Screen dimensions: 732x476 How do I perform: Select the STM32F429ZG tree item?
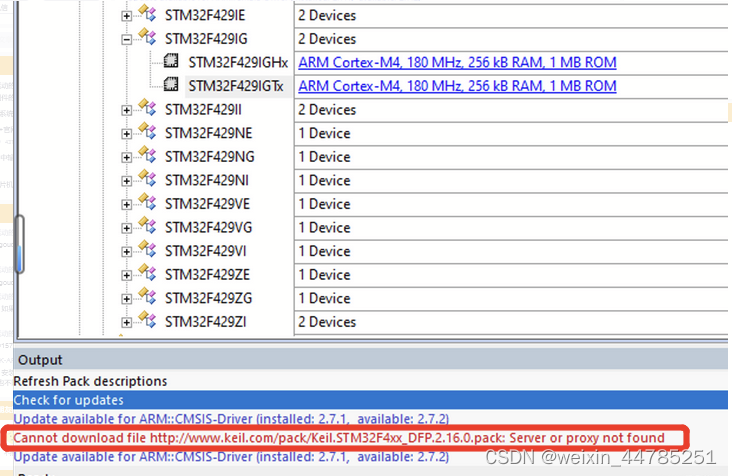coord(208,299)
